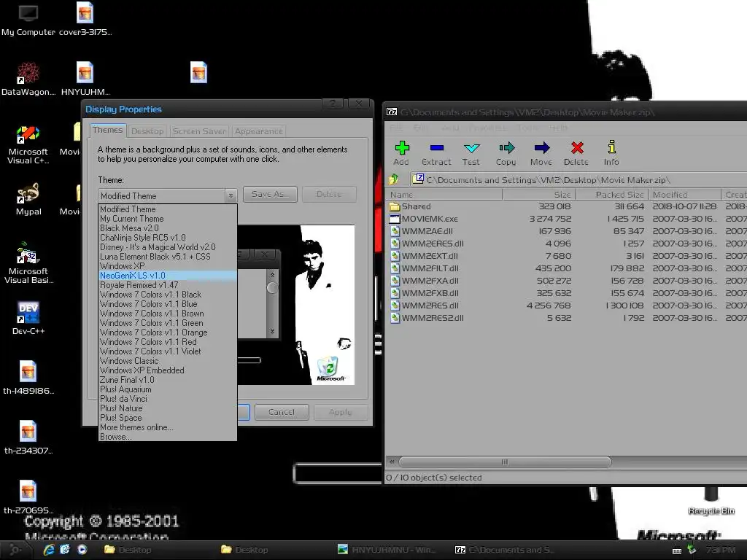
Task: Click the Display Properties help button
Action: click(333, 104)
